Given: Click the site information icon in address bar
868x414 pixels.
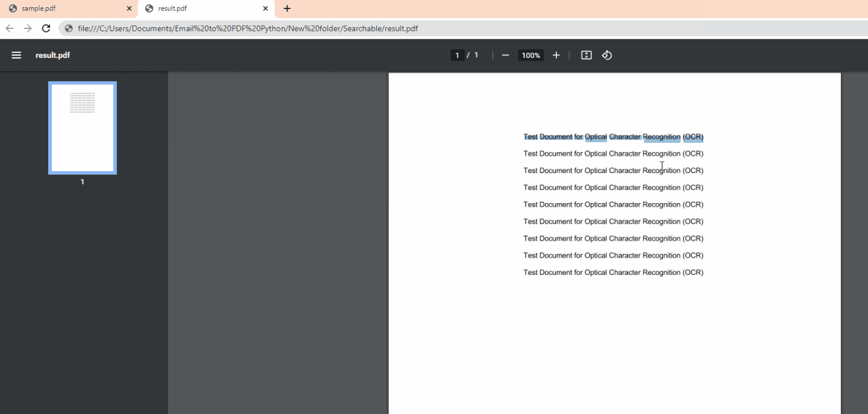Looking at the screenshot, I should [68, 28].
